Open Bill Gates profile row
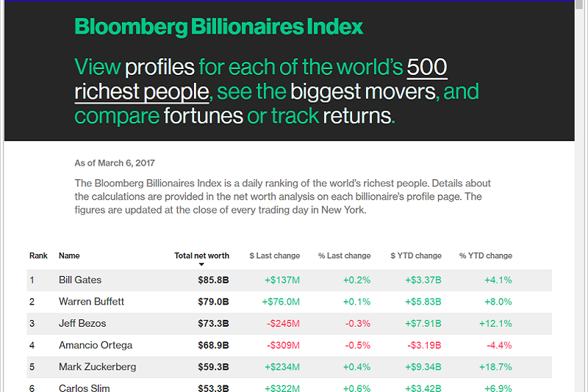588x392 pixels. click(289, 280)
